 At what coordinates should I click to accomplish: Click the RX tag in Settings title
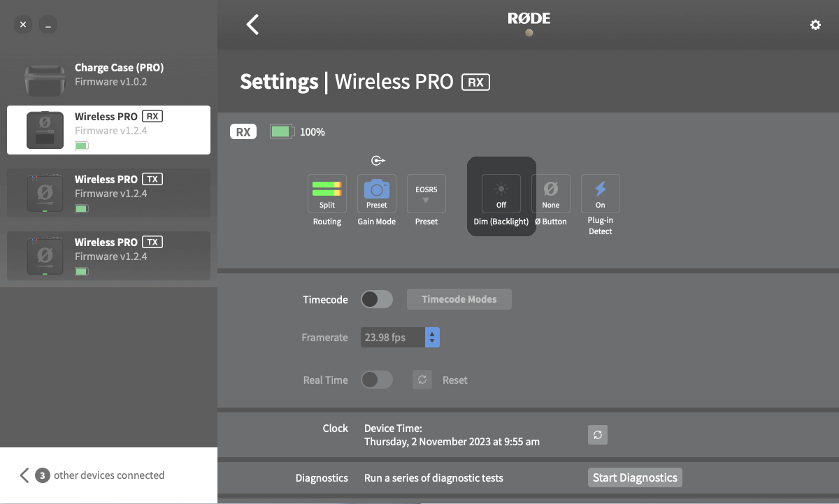click(475, 82)
